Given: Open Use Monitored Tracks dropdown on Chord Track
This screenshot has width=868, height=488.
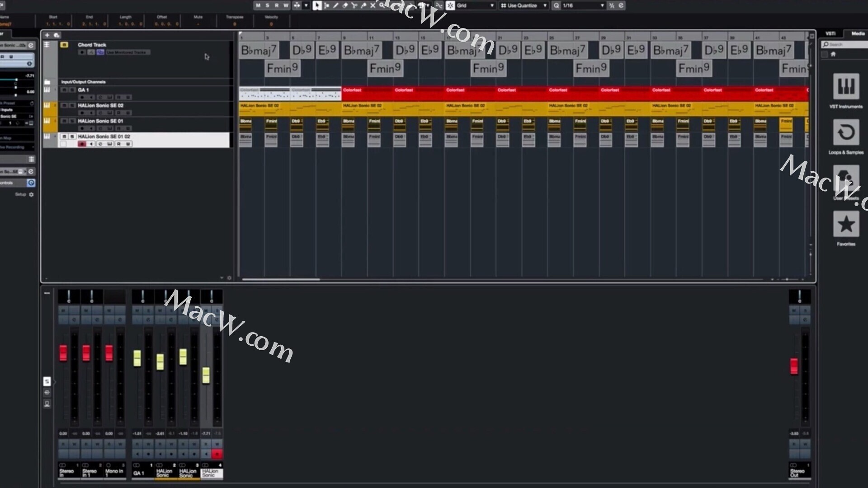Looking at the screenshot, I should point(128,52).
